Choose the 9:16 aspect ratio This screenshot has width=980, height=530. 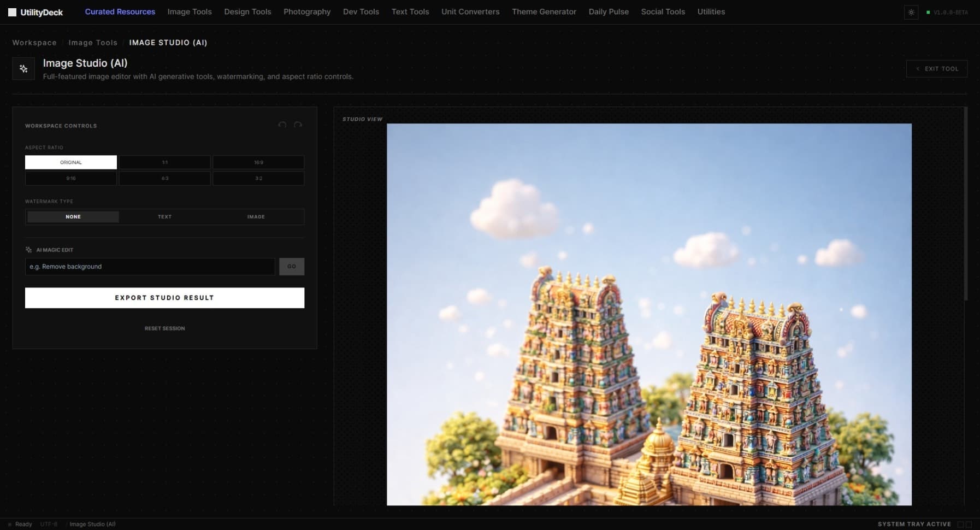point(70,178)
